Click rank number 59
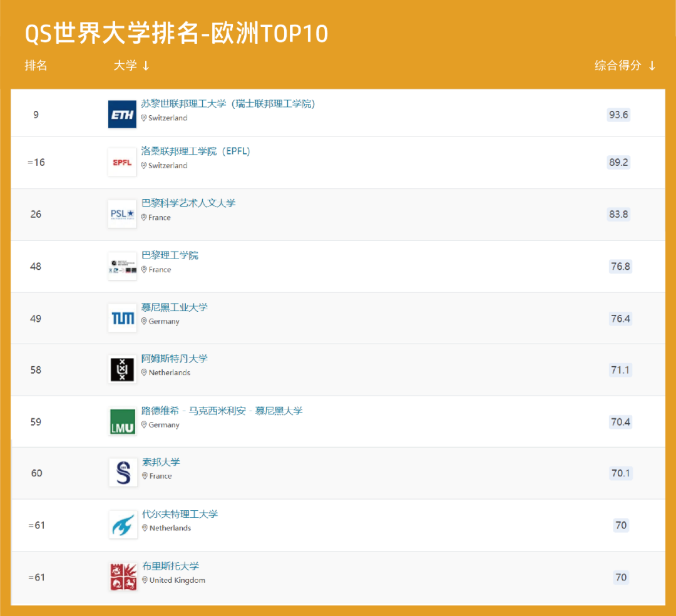676x616 pixels. pyautogui.click(x=36, y=421)
